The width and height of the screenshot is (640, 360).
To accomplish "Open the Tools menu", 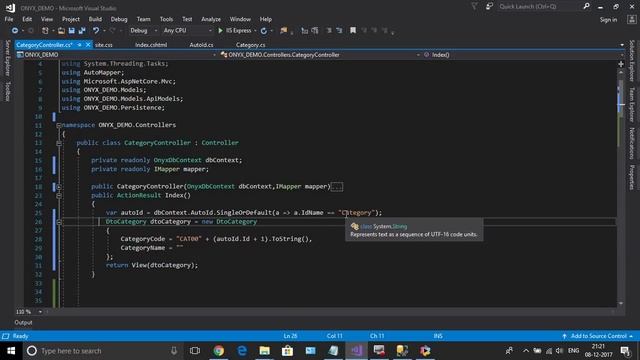I will [x=166, y=19].
